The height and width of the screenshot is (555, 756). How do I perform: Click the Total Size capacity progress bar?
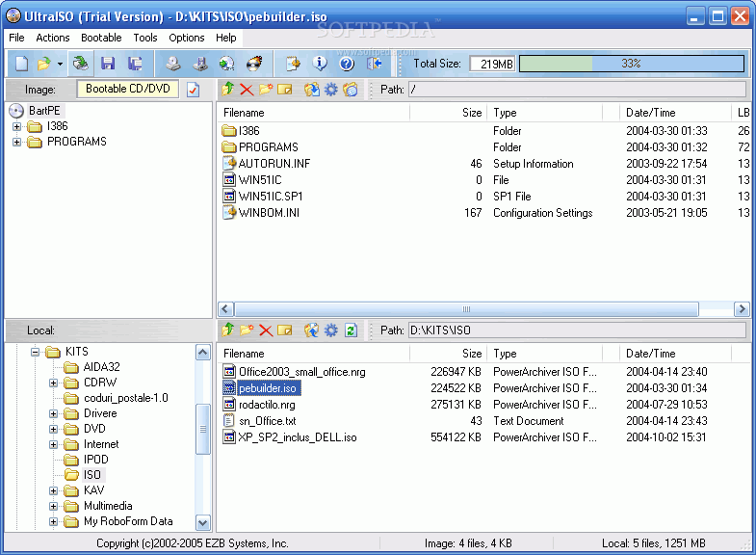[632, 64]
